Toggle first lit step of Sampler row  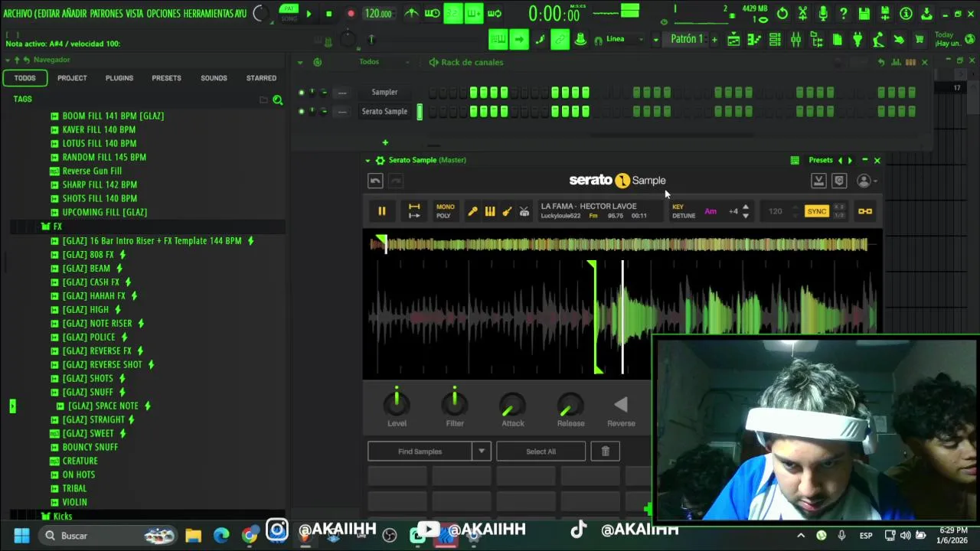[x=474, y=93]
